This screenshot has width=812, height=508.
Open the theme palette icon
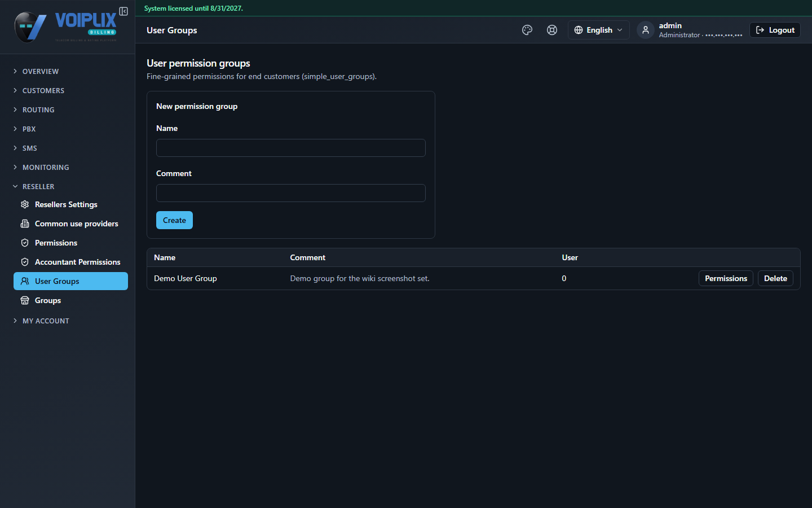(x=527, y=30)
